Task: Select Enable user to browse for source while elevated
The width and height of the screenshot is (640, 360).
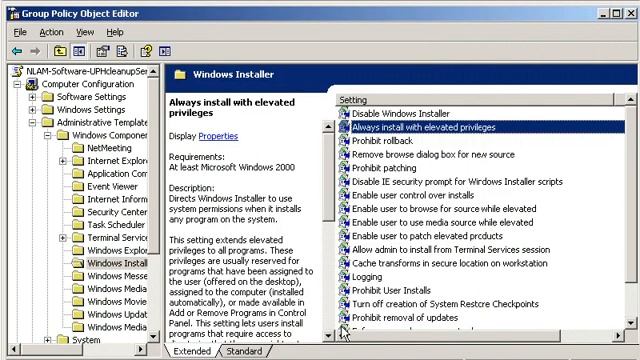Action: coord(444,209)
